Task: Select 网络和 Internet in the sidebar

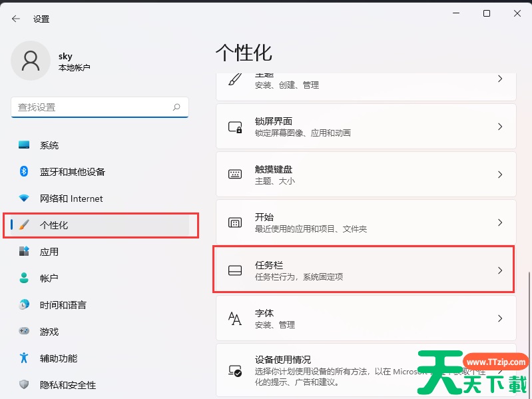Action: click(x=100, y=198)
